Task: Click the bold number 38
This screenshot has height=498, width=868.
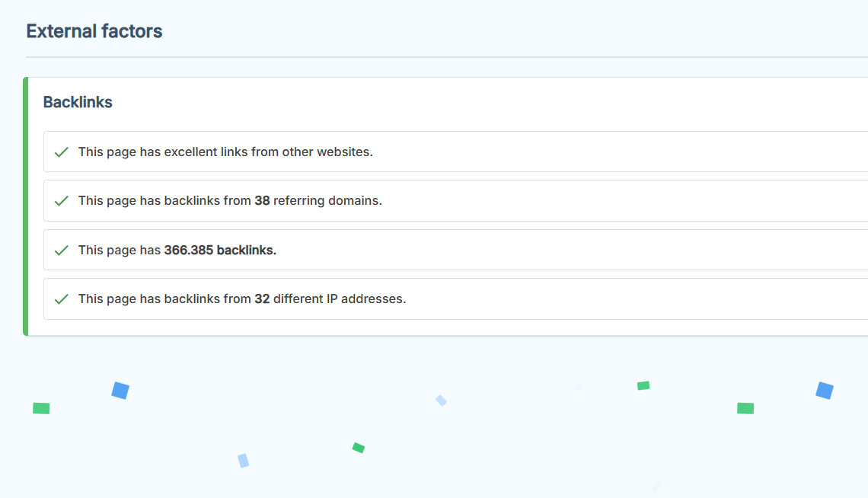Action: (x=262, y=201)
